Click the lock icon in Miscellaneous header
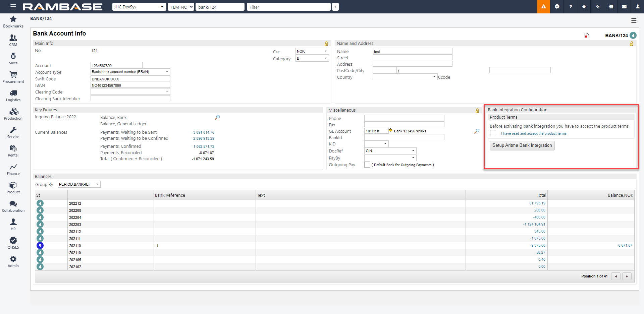The image size is (644, 314). [x=477, y=111]
